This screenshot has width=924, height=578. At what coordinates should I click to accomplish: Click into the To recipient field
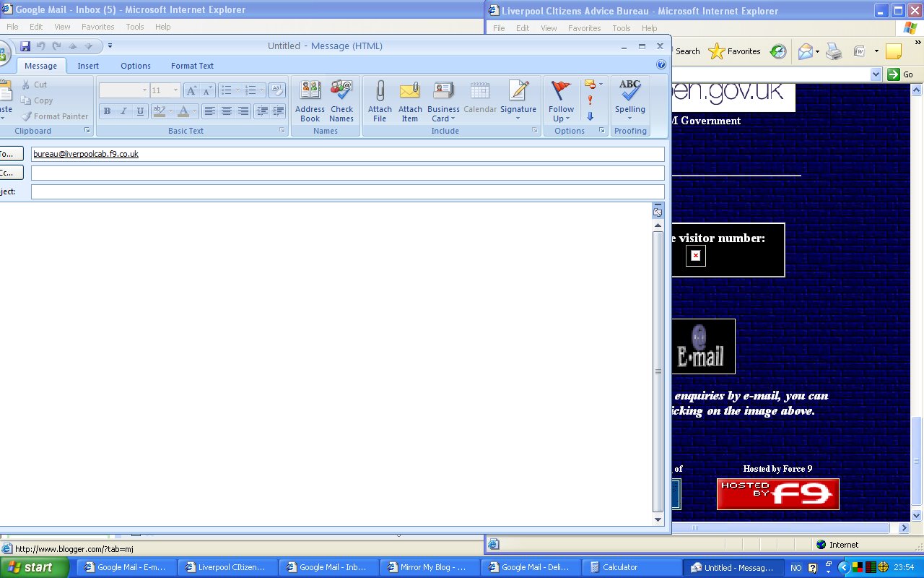click(347, 154)
